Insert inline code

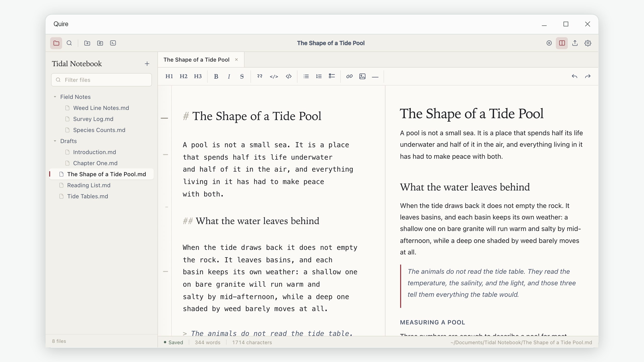tap(274, 76)
